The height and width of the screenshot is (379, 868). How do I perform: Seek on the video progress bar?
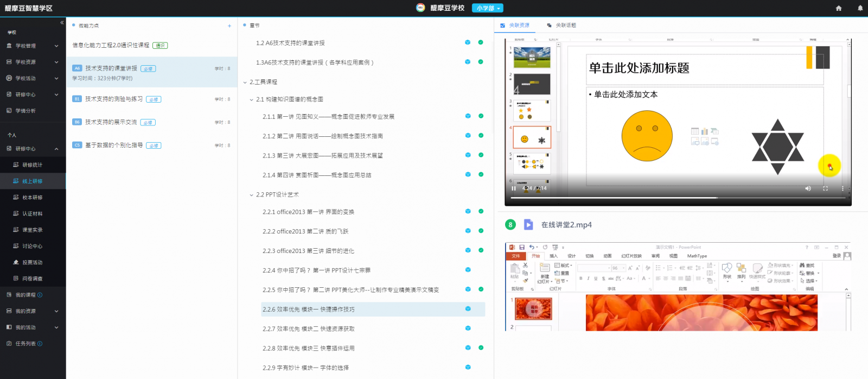pyautogui.click(x=651, y=198)
